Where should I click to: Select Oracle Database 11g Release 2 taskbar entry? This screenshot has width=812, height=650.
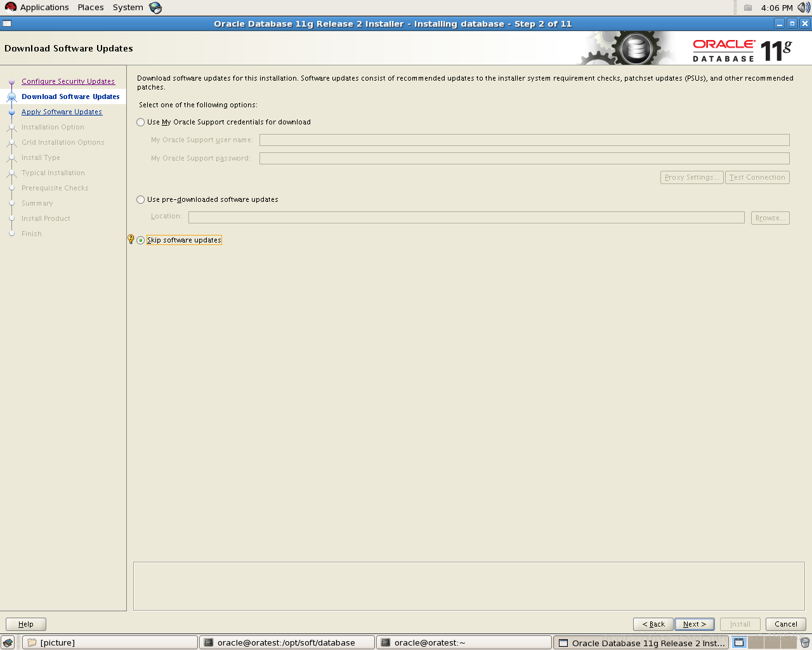coord(641,642)
